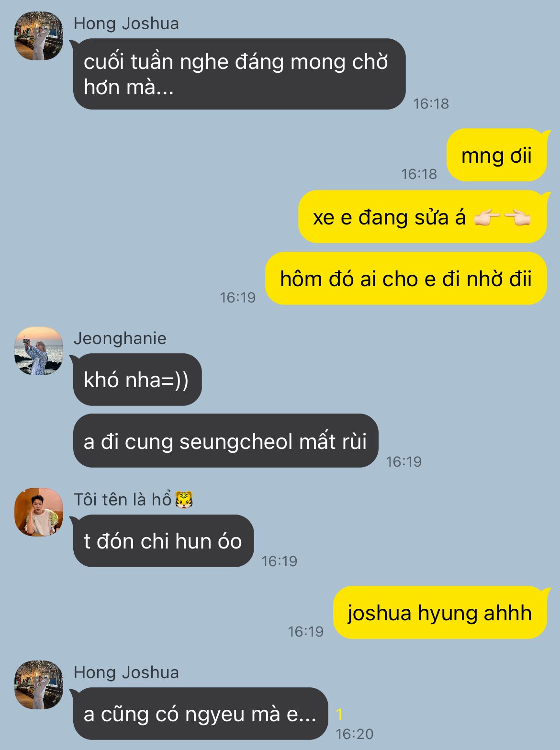Click the 16:20 timestamp
The image size is (560, 750).
click(355, 734)
